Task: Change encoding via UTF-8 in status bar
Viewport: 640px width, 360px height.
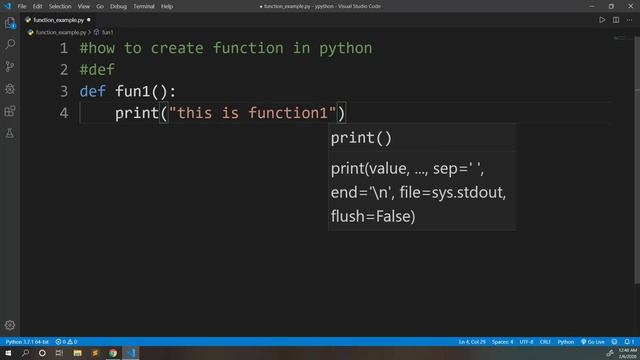Action: [x=526, y=342]
